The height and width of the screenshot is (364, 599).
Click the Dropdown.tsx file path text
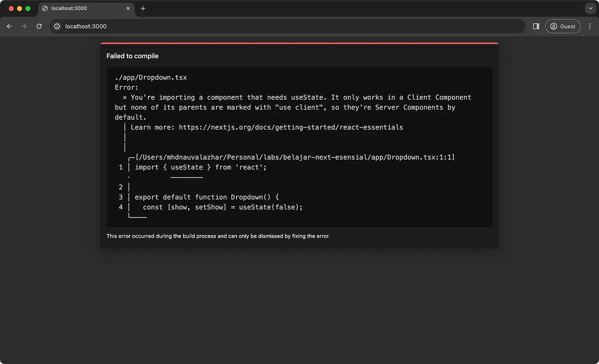[151, 77]
